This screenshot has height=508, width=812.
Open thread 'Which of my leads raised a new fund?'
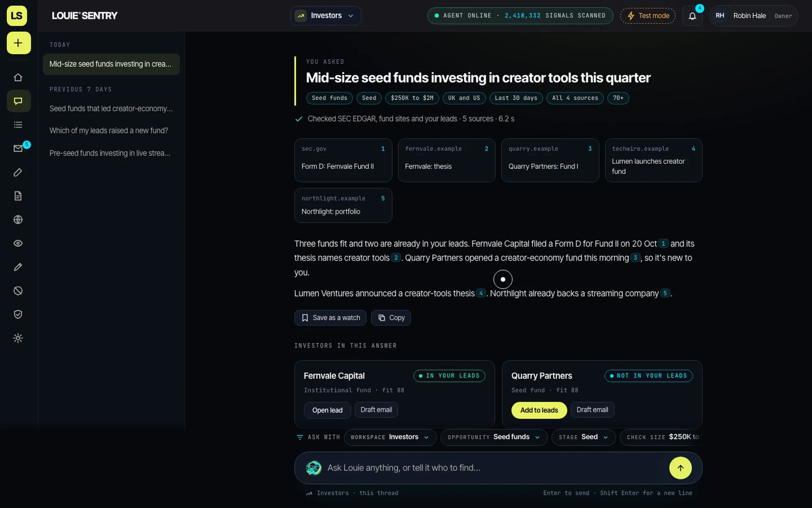coord(111,131)
